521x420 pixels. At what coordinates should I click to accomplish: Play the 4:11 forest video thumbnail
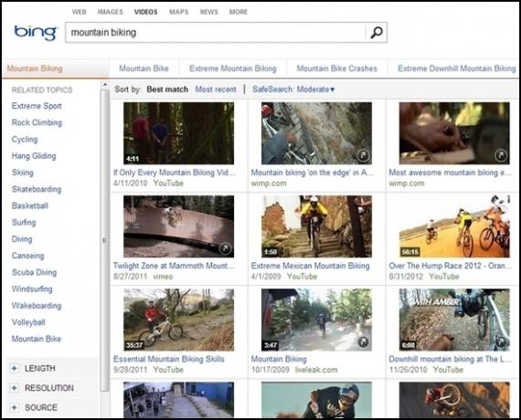179,133
